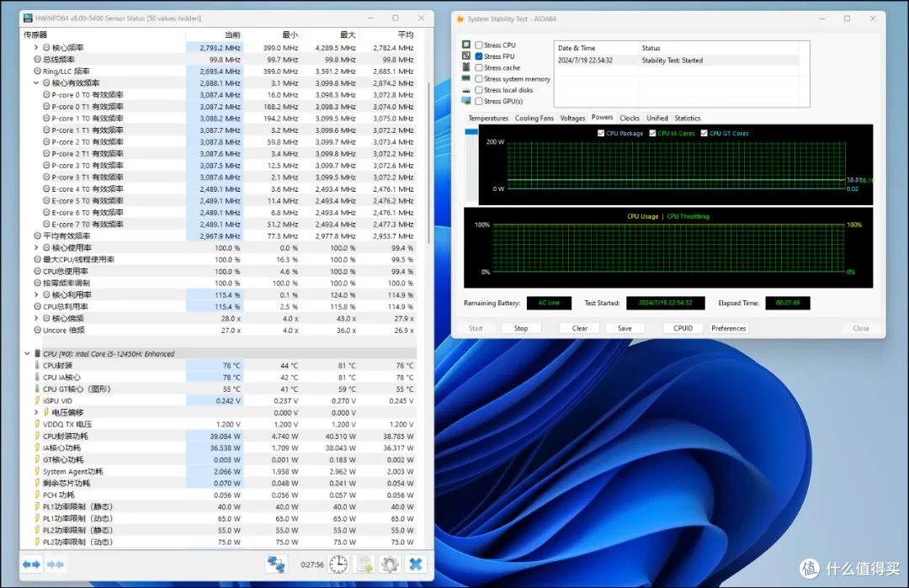Select the Stability Test: Started log row

(x=677, y=61)
